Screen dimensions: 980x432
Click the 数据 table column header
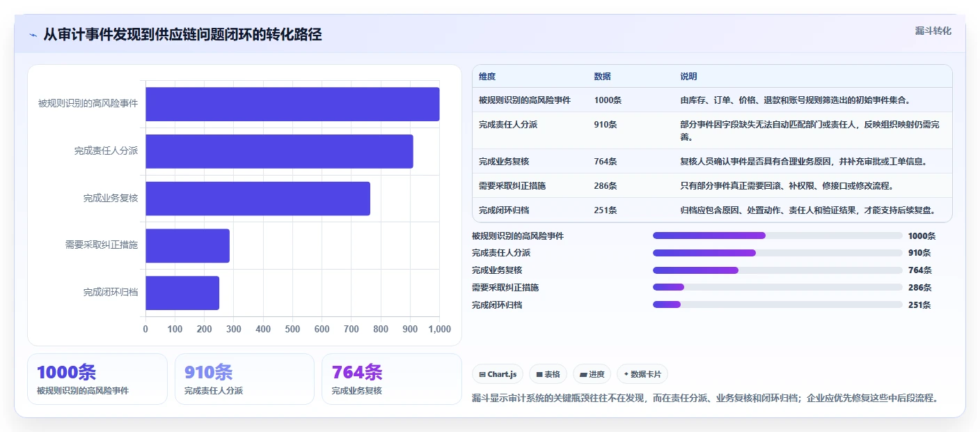602,77
